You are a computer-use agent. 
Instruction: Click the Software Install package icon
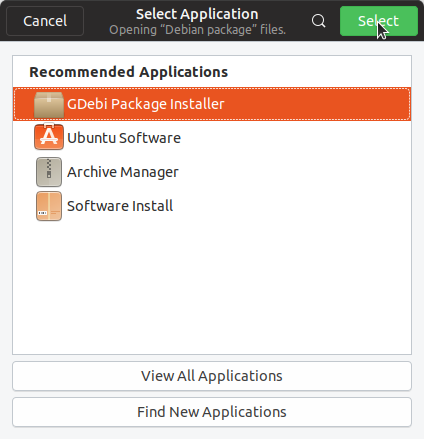pos(49,206)
